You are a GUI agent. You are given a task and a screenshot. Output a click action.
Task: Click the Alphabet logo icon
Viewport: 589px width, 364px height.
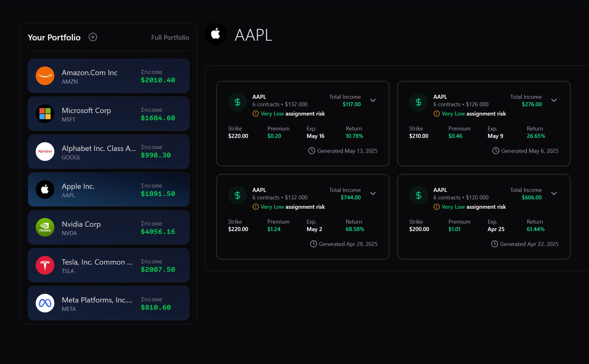[x=45, y=152]
